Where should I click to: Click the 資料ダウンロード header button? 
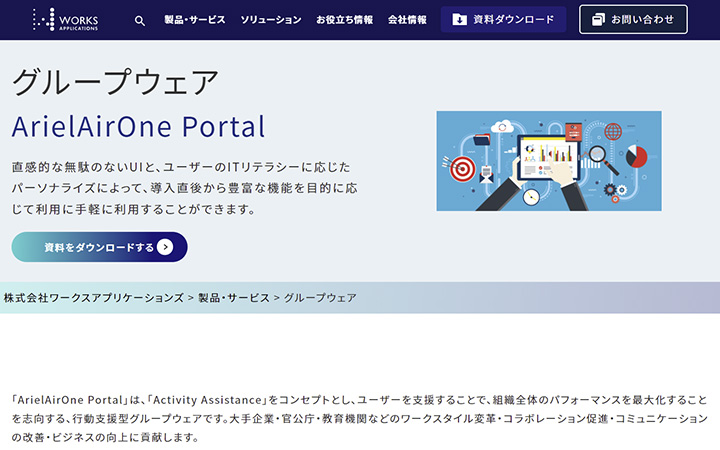coord(503,19)
